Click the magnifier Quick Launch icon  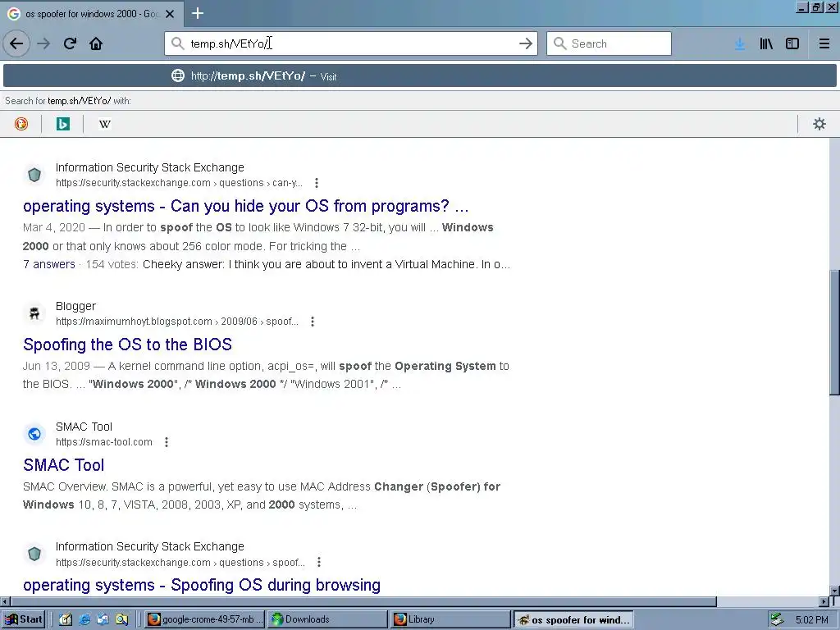tap(122, 619)
